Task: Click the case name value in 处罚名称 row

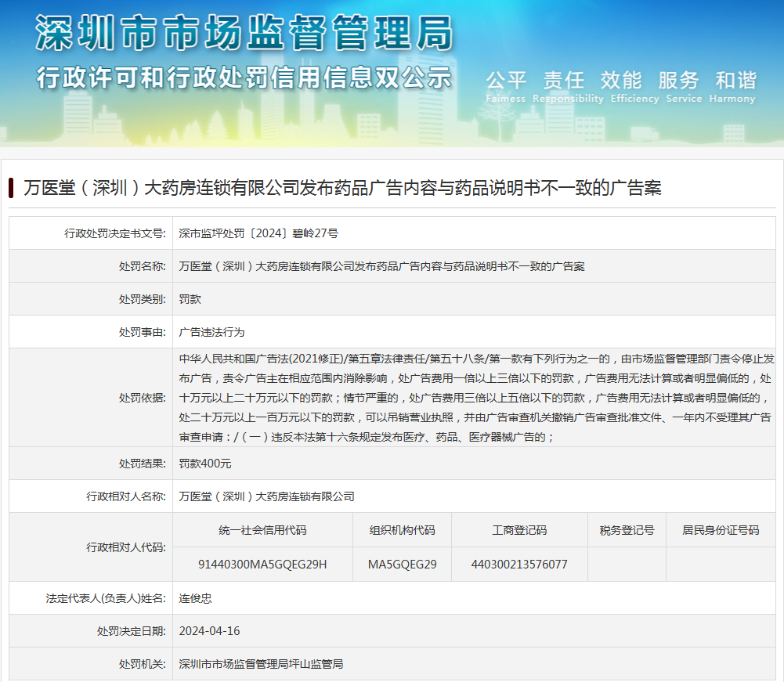Action: 382,266
